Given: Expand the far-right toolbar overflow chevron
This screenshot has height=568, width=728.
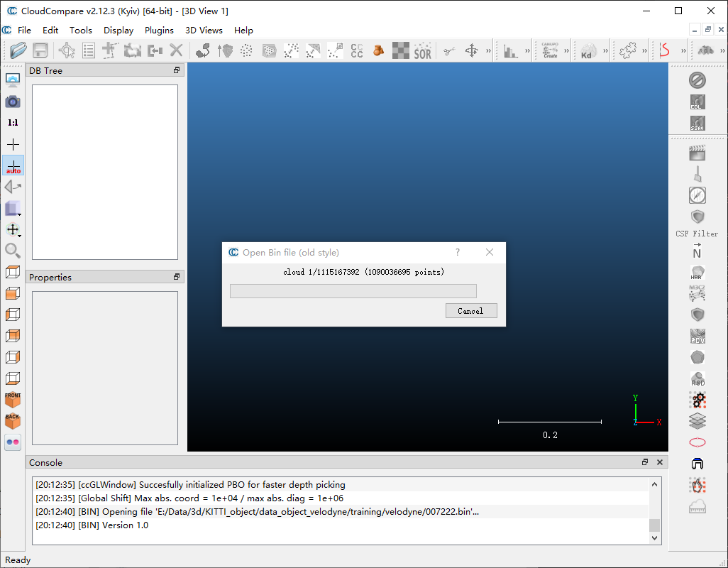Looking at the screenshot, I should pos(722,50).
